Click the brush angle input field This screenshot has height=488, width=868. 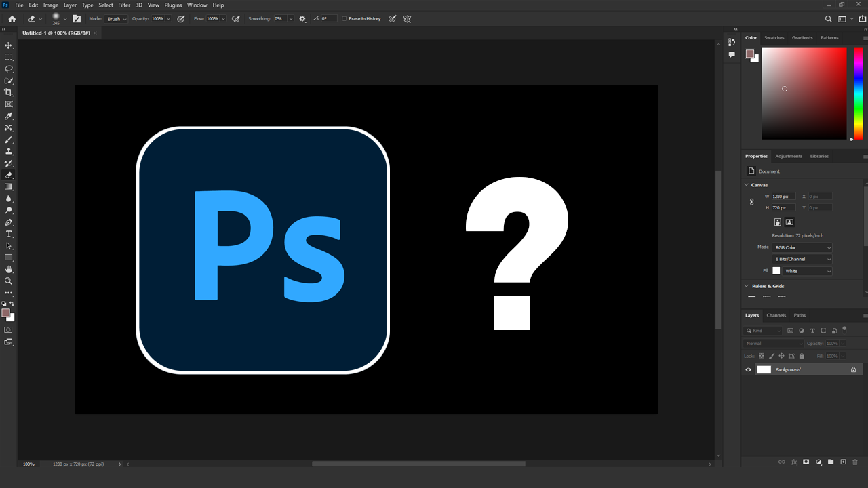328,19
